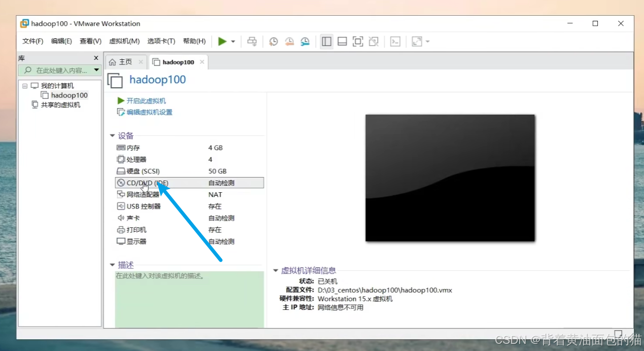Select hadoop100 in the library tree
This screenshot has width=644, height=351.
[x=70, y=95]
